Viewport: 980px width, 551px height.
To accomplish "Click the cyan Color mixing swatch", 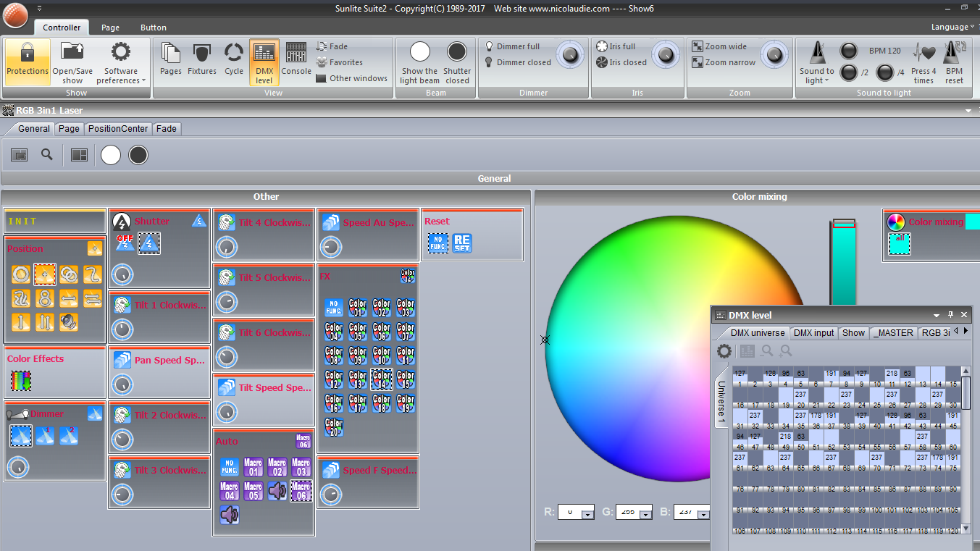I will (899, 244).
